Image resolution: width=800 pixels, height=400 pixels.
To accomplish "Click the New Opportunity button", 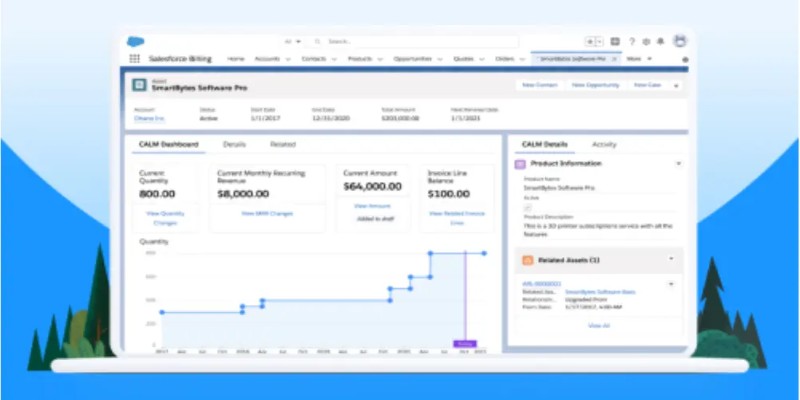I will (595, 85).
